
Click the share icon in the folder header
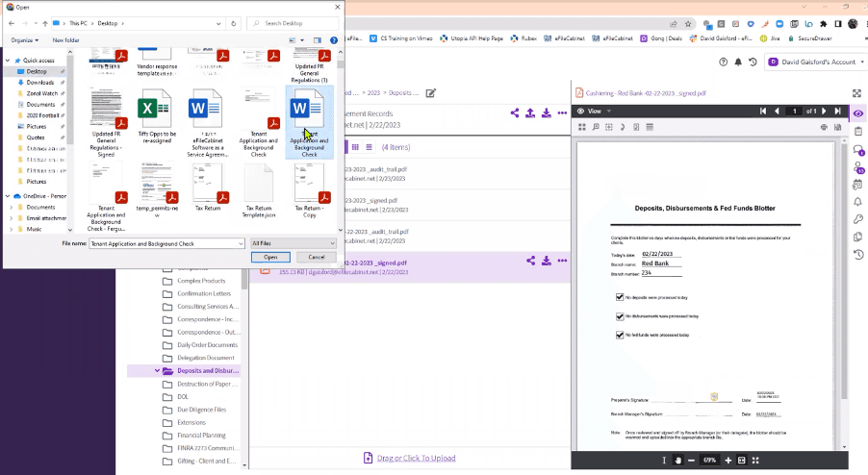(x=515, y=113)
